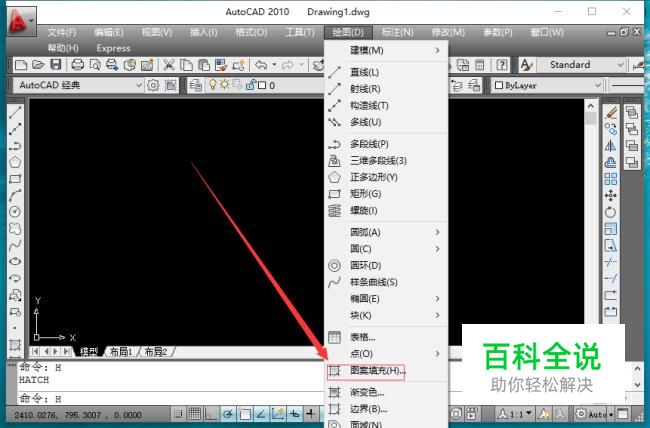
Task: Click the Cut scissors icon
Action: click(x=169, y=65)
